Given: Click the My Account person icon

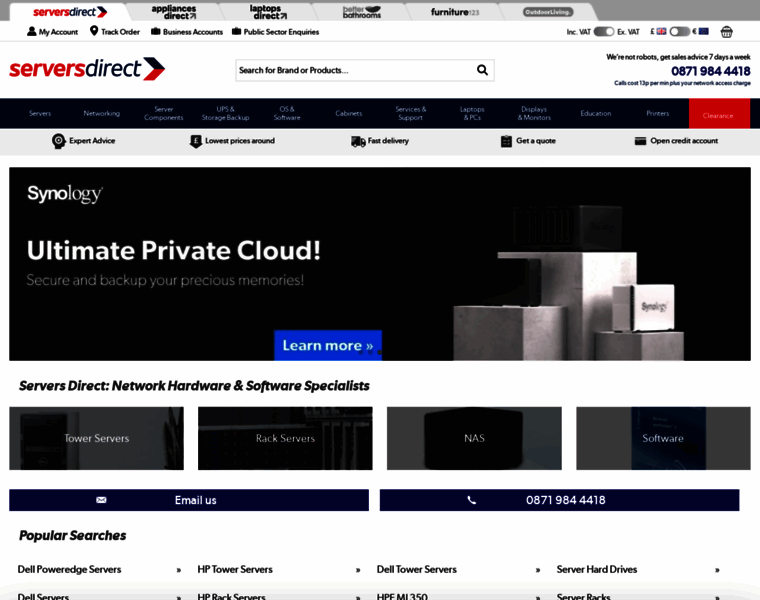Looking at the screenshot, I should point(31,31).
